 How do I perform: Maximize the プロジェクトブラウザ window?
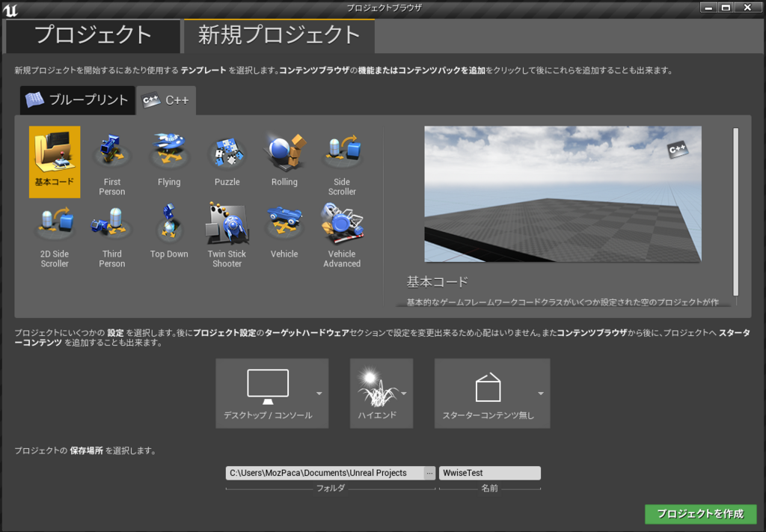(x=726, y=7)
